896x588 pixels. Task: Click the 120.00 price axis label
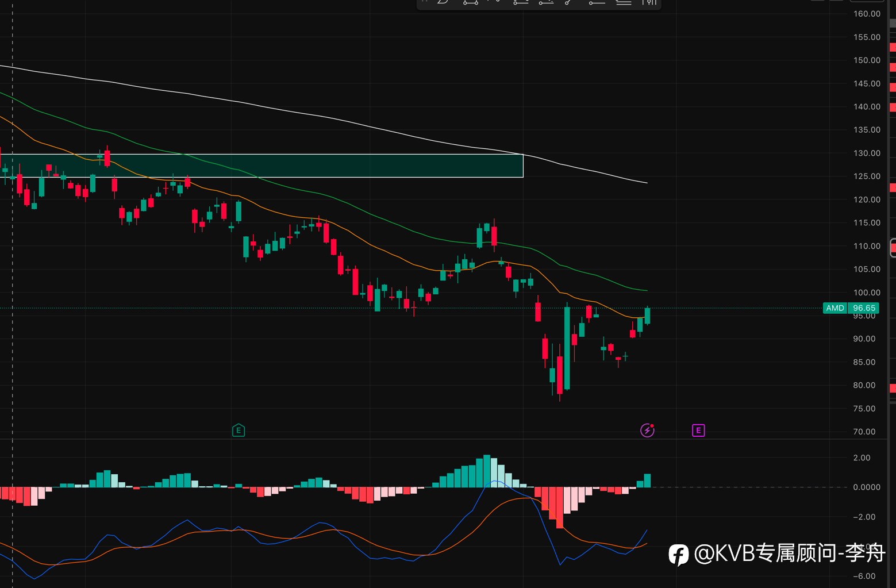click(x=867, y=199)
